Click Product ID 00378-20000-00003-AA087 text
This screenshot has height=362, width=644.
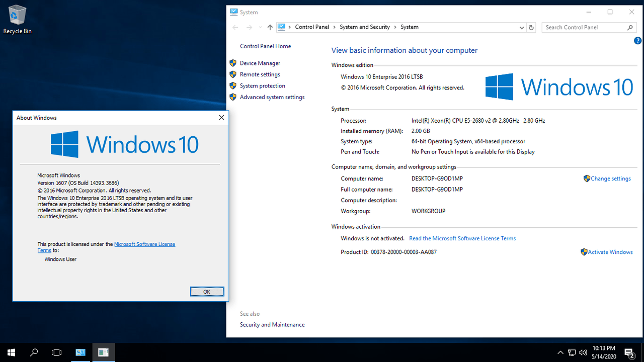pos(389,252)
